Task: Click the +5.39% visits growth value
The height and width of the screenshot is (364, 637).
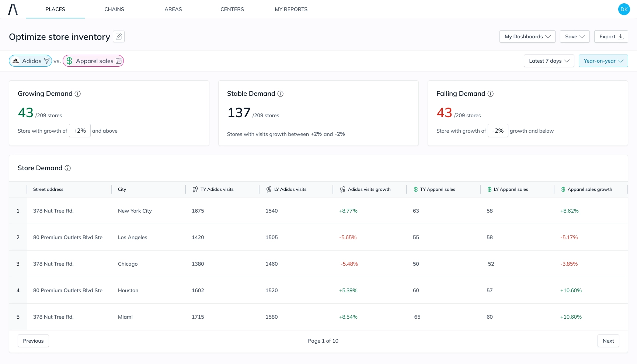Action: (348, 290)
